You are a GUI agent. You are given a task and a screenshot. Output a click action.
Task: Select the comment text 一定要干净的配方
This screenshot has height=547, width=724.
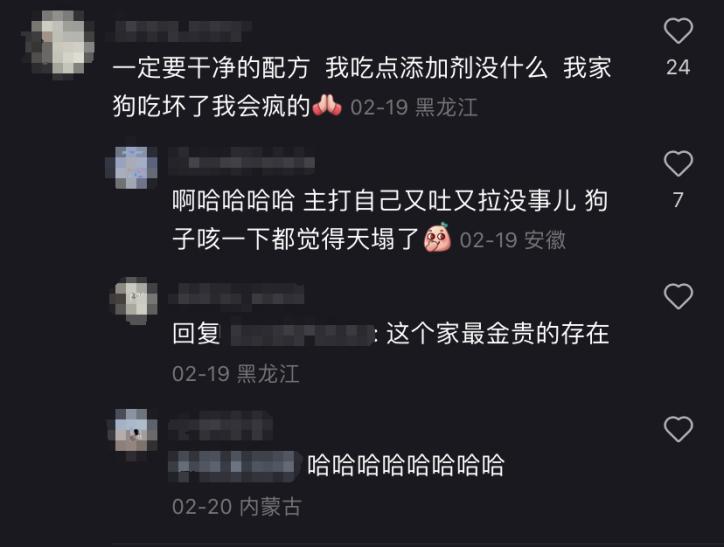pyautogui.click(x=211, y=68)
